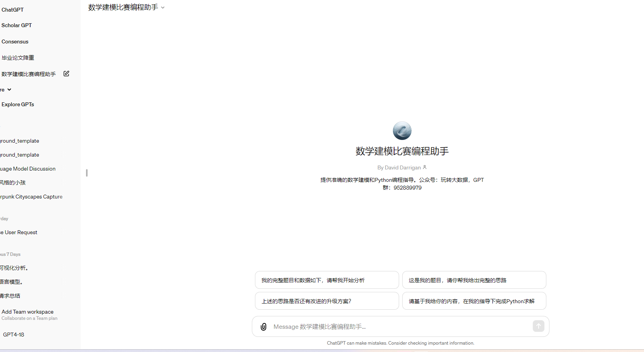Image resolution: width=644 pixels, height=352 pixels.
Task: Expand the sidebar GPT list chevron
Action: [x=9, y=90]
